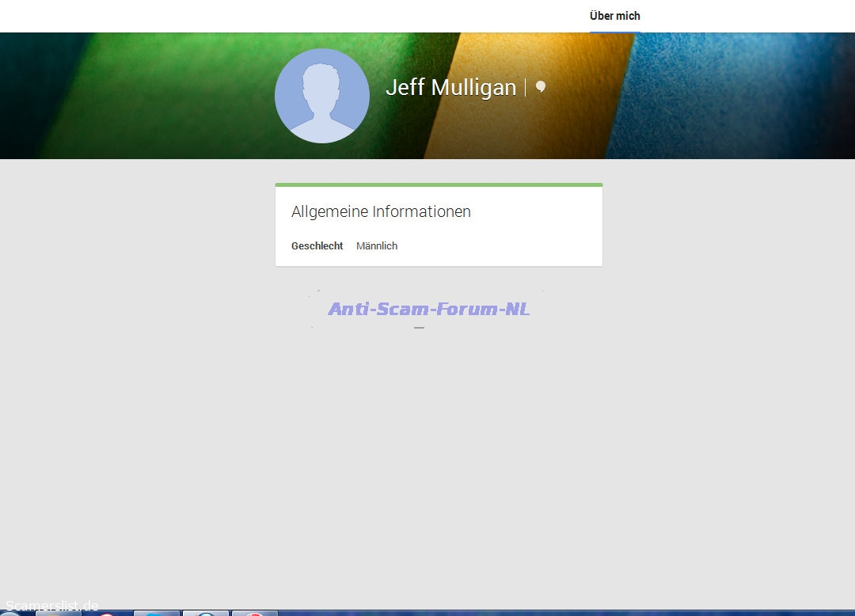Open the "Über mich" tab

[614, 16]
